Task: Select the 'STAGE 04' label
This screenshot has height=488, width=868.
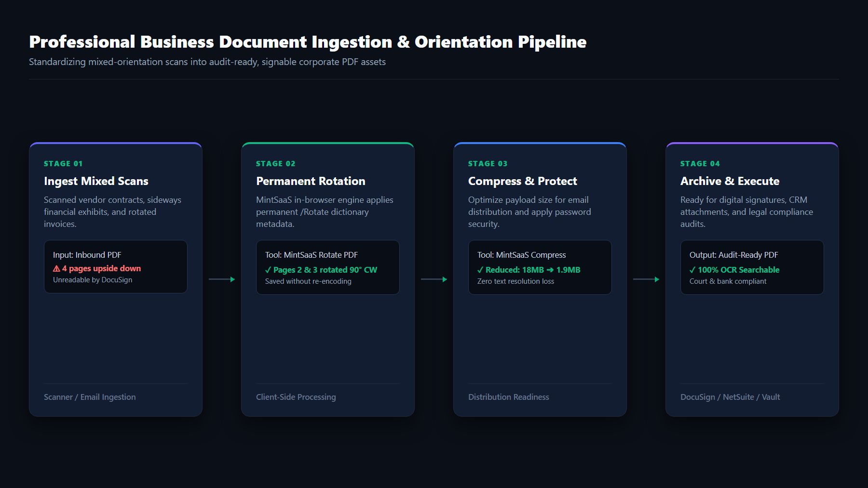Action: (x=700, y=164)
